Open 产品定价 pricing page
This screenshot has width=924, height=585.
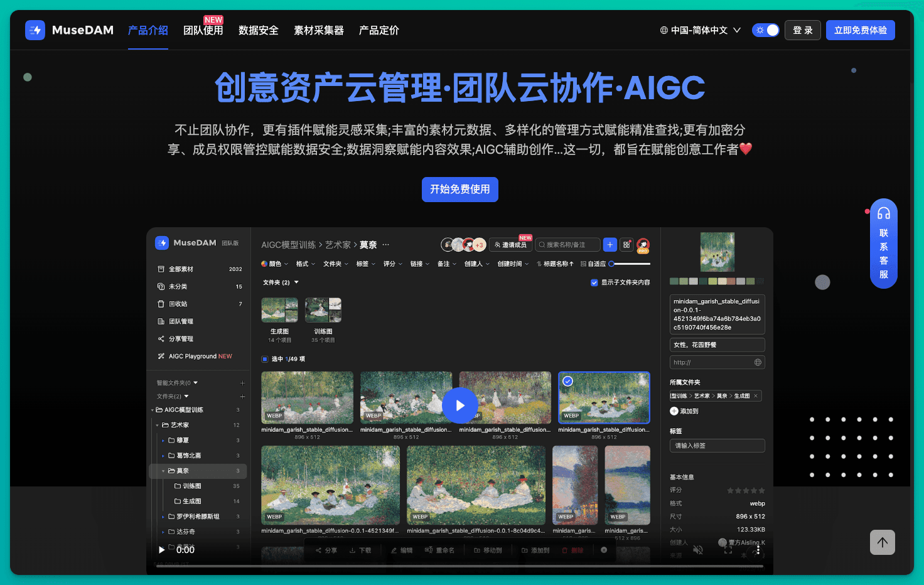[x=379, y=30]
